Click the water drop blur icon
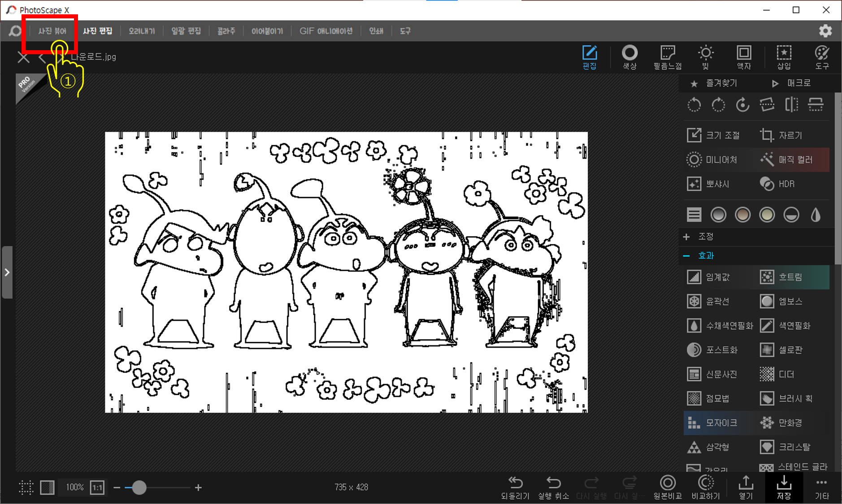 pos(816,215)
